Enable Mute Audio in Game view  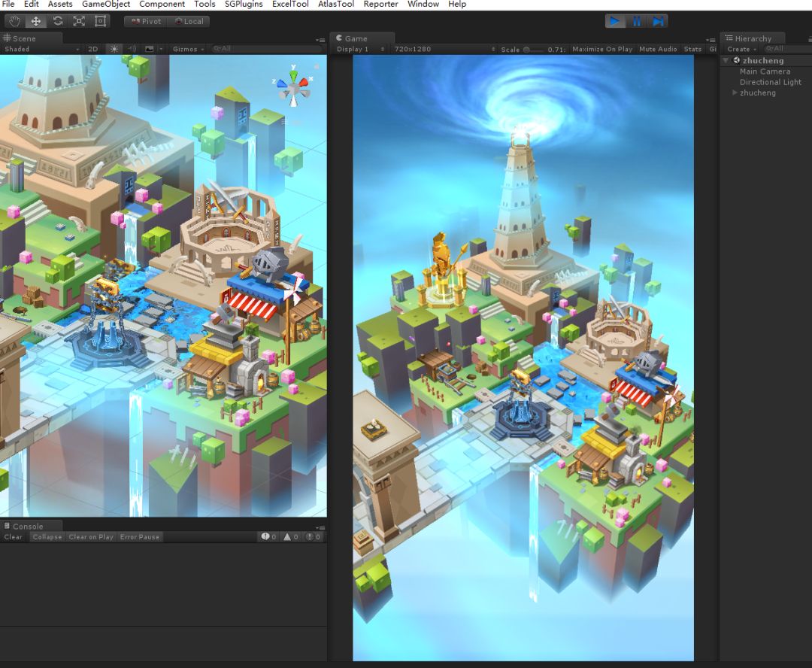pyautogui.click(x=658, y=49)
